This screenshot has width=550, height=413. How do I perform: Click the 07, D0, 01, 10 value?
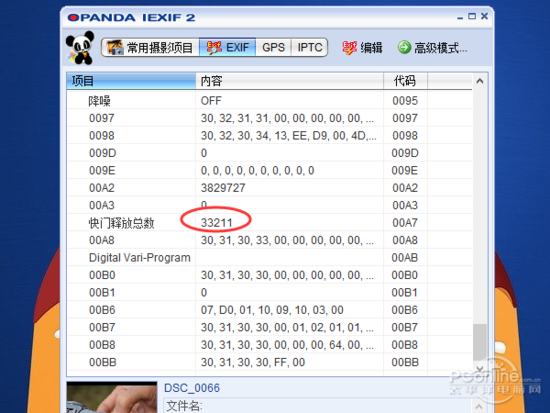click(x=272, y=310)
